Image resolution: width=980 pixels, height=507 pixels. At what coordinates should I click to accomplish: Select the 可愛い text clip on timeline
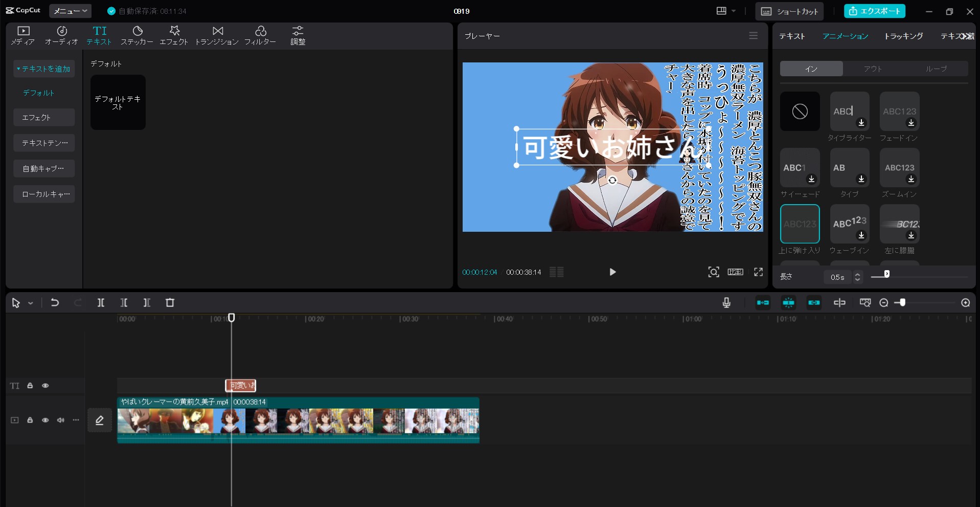pyautogui.click(x=241, y=385)
